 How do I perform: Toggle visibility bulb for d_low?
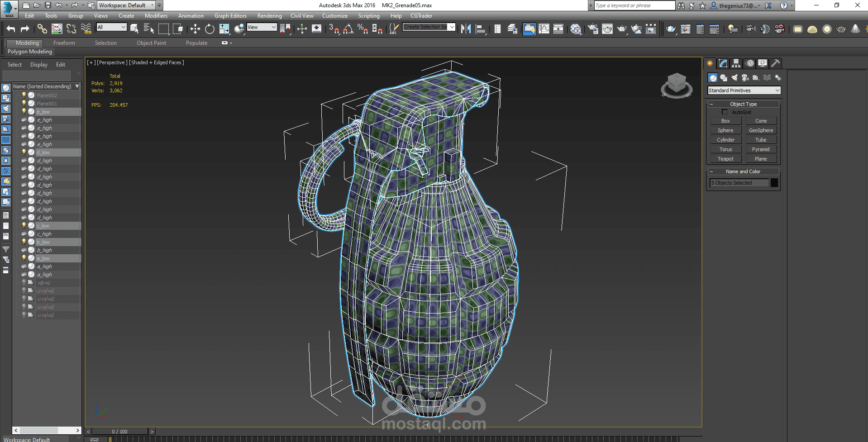24,152
